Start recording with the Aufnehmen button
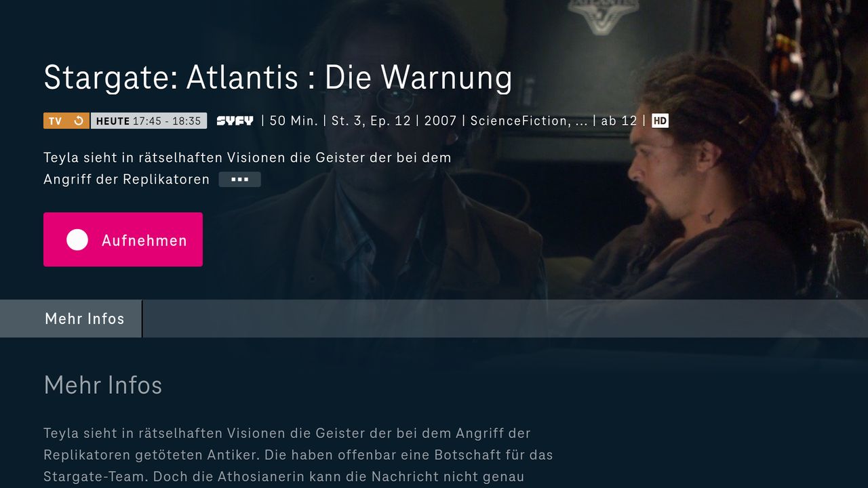 (x=123, y=239)
